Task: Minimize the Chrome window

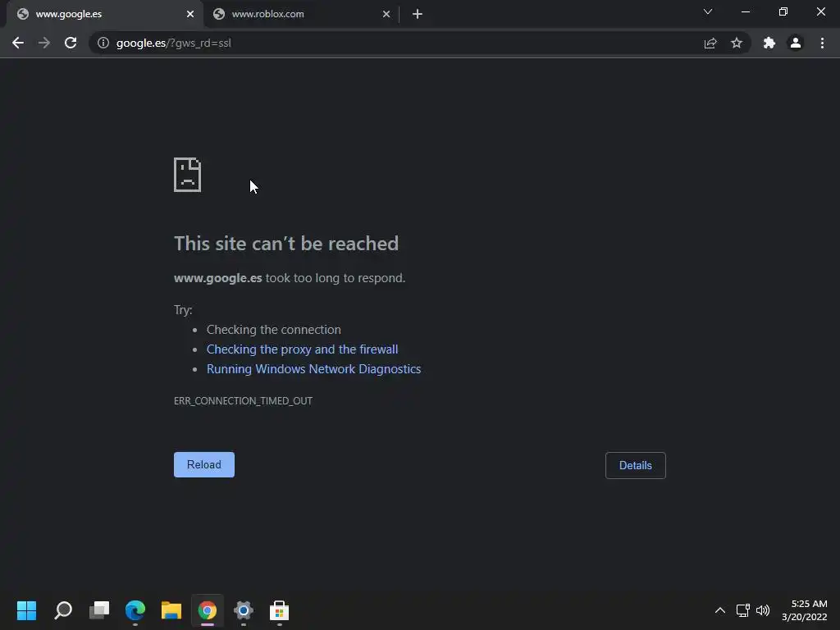Action: point(745,11)
